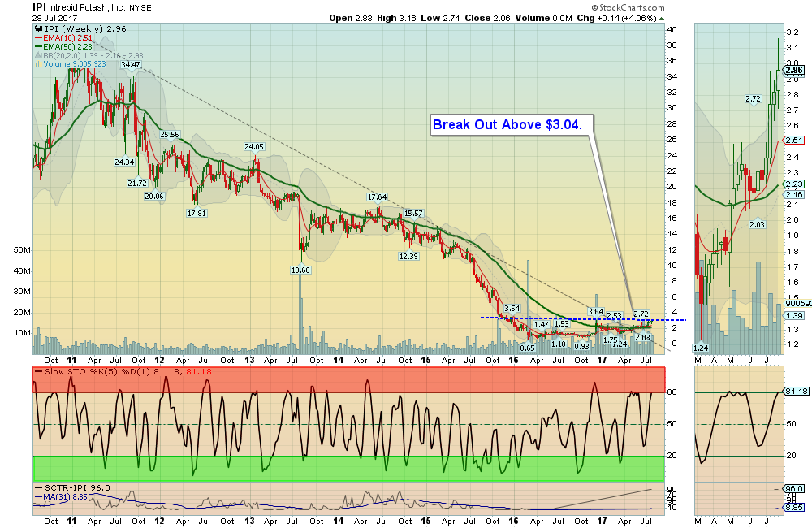This screenshot has width=812, height=528.
Task: Click the candlestick icon beside IPI (Weekly)
Action: tap(38, 29)
